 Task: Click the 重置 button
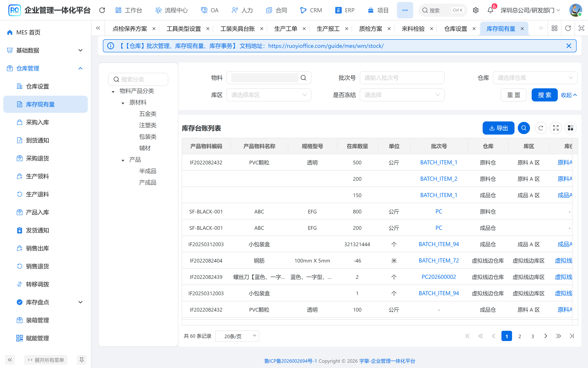pos(513,95)
